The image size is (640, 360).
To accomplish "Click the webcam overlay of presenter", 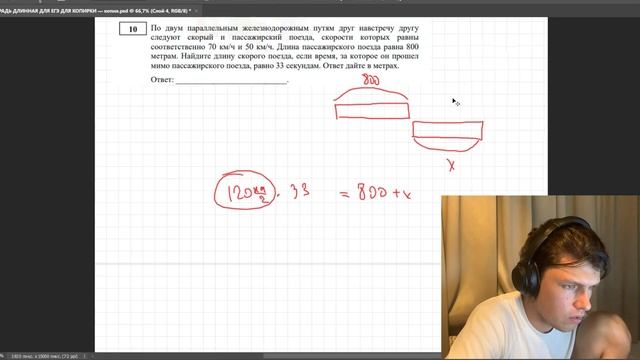I will (540, 278).
